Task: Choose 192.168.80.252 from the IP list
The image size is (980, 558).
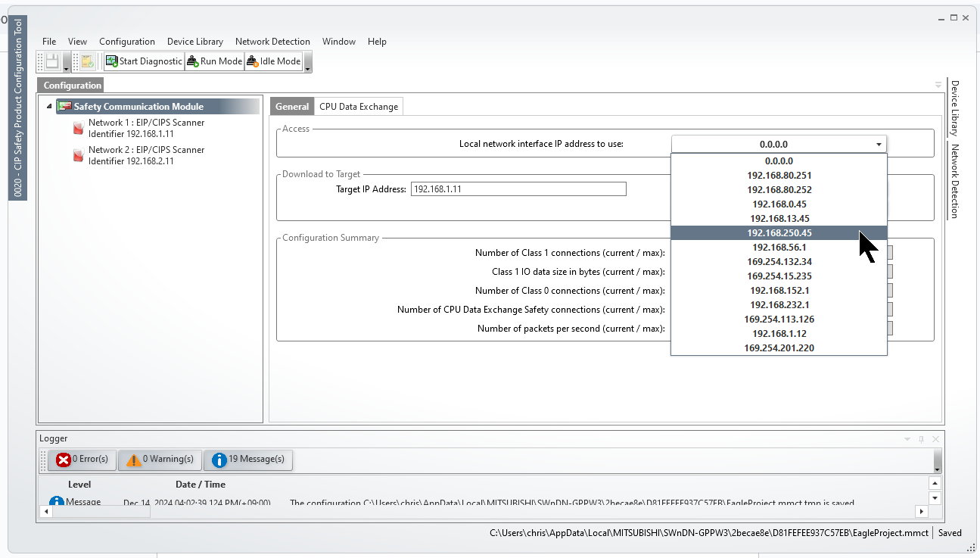Action: tap(779, 190)
